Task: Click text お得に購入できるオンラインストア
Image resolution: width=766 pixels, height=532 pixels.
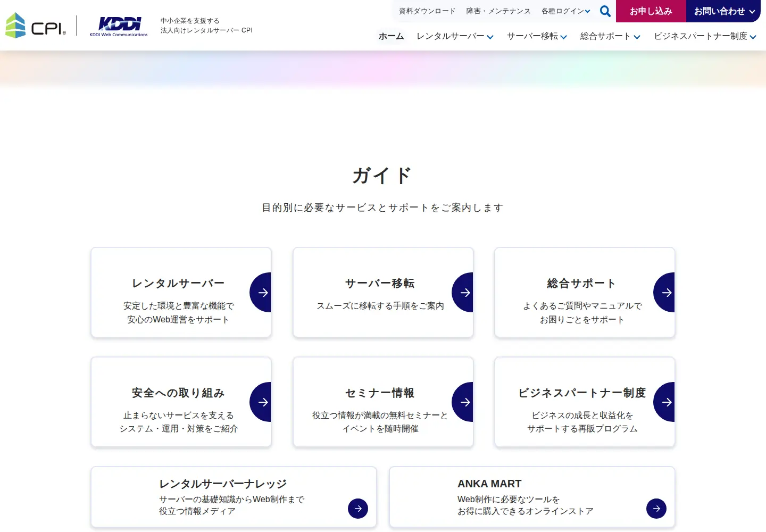Action: pyautogui.click(x=526, y=511)
